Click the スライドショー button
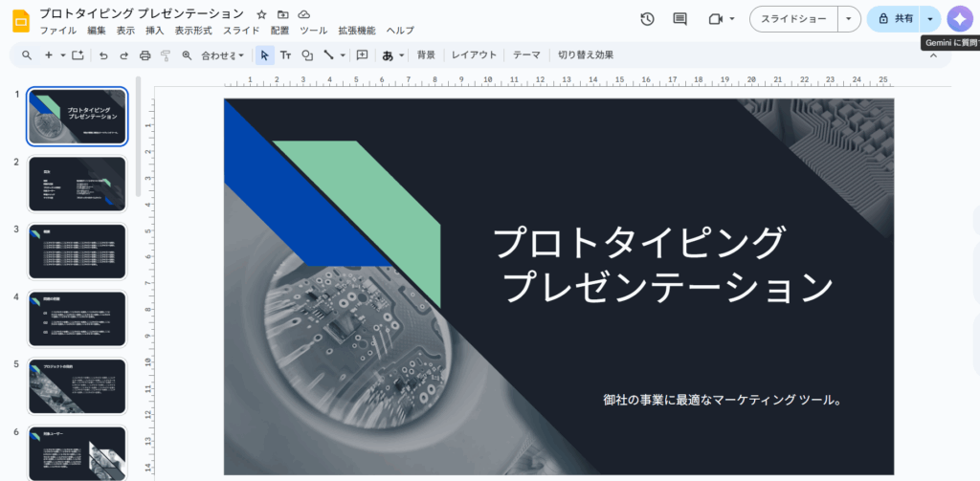The width and height of the screenshot is (980, 481). click(x=793, y=19)
